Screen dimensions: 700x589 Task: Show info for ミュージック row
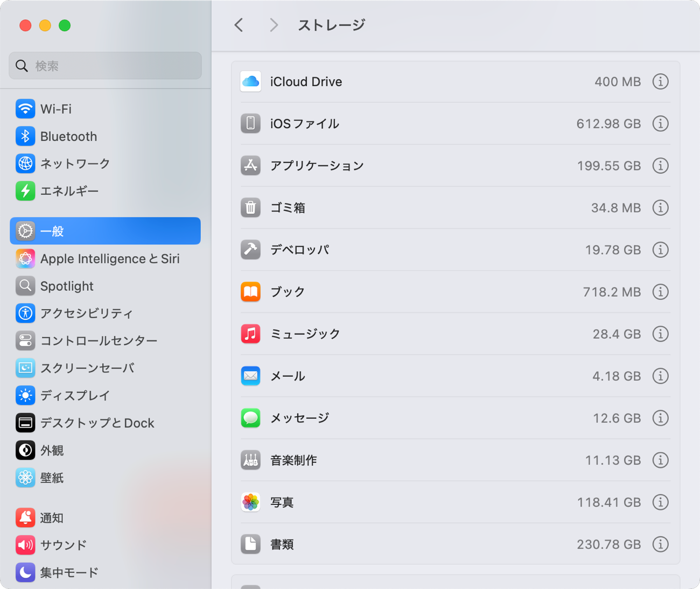pos(660,334)
